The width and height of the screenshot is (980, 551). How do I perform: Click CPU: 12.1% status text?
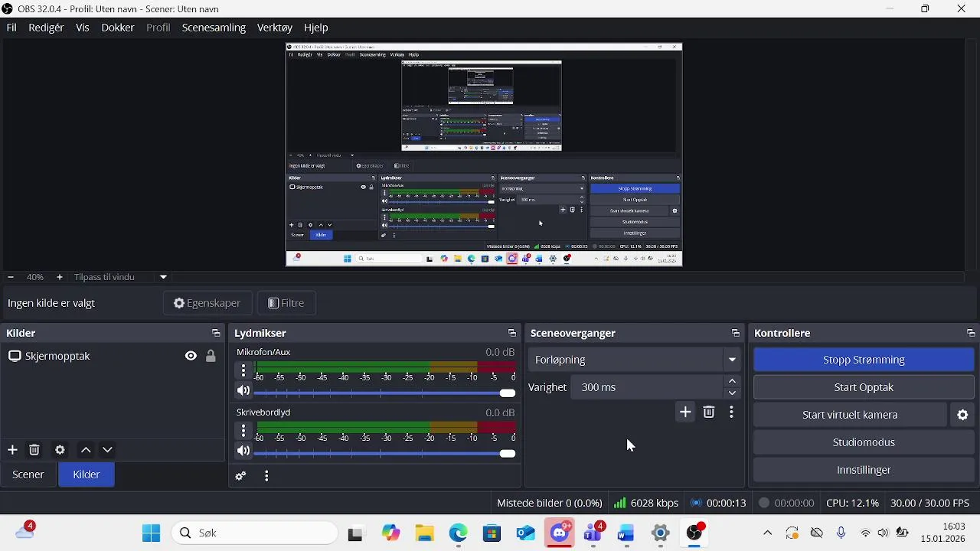point(852,503)
